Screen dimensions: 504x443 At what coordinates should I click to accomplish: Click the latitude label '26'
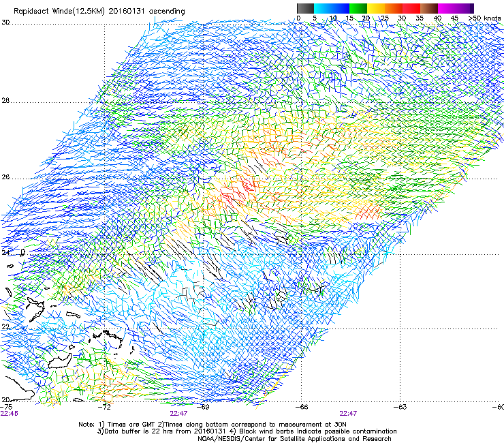5,177
